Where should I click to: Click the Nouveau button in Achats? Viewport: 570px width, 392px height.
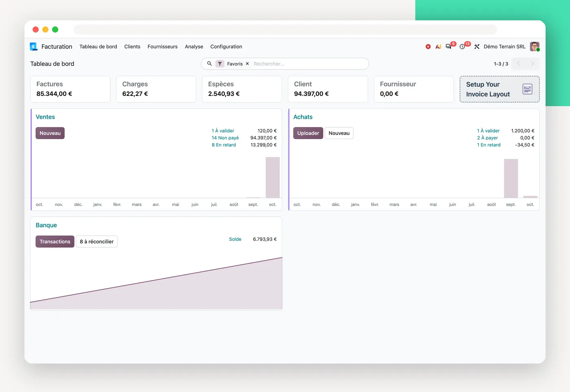point(339,133)
